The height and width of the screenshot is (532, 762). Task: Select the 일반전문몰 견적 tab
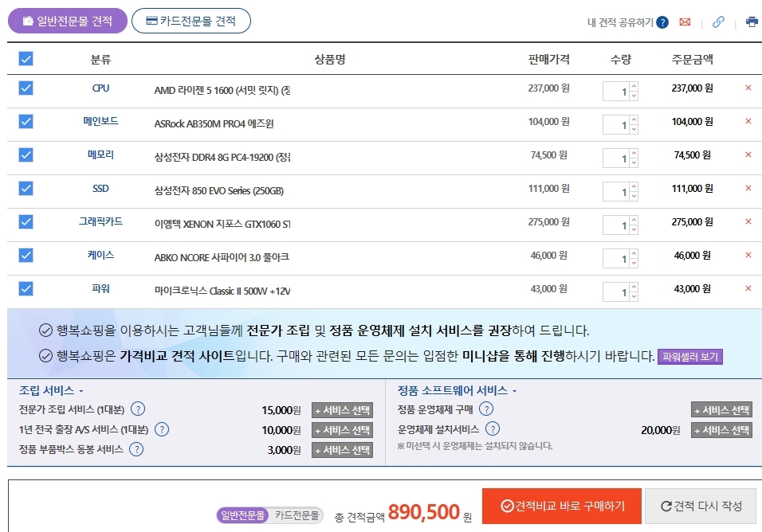[68, 22]
